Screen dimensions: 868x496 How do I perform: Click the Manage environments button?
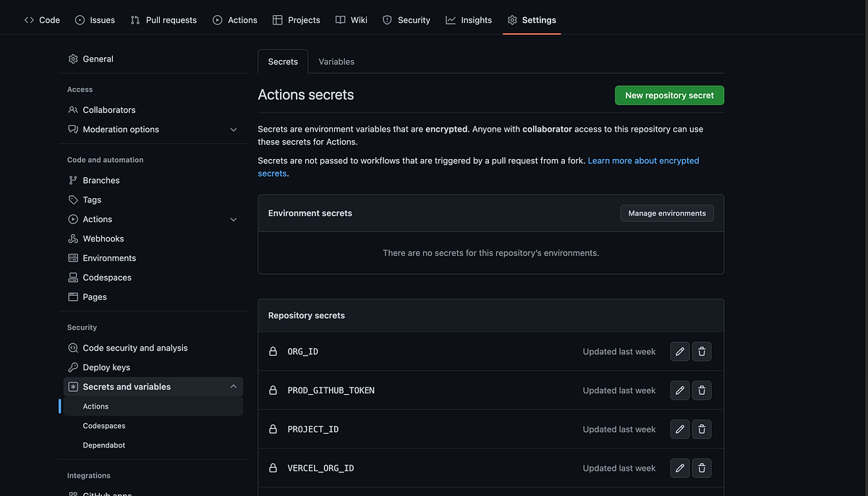pyautogui.click(x=666, y=213)
